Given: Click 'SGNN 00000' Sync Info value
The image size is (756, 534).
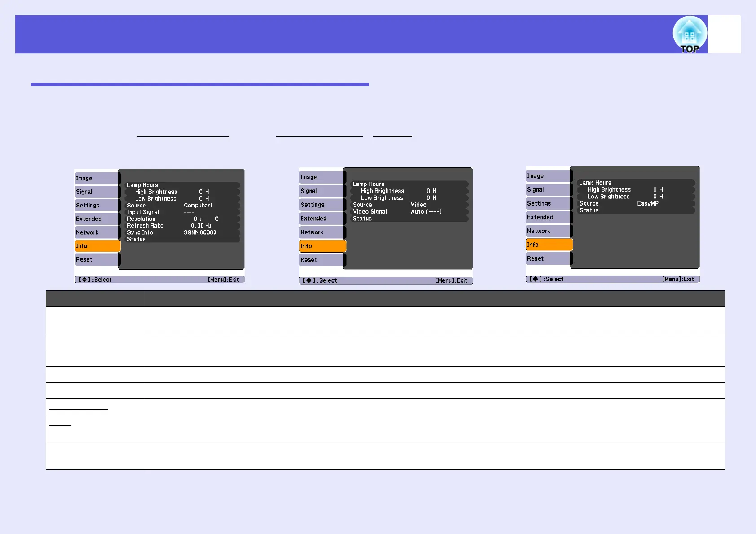Looking at the screenshot, I should pos(200,232).
